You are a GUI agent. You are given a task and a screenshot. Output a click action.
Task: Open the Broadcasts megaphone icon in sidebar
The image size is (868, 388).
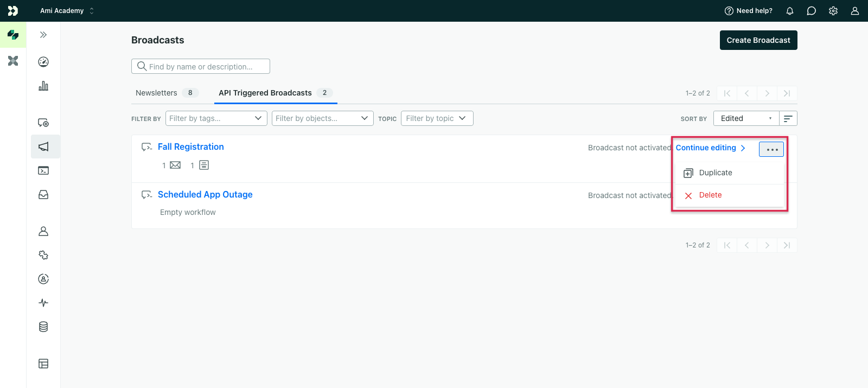click(43, 147)
